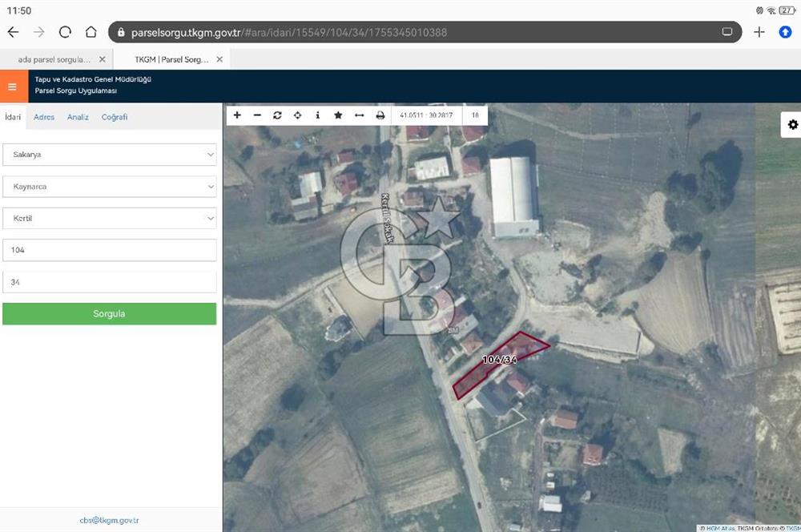This screenshot has width=801, height=532.
Task: Click the 'Kertil Sokak' street label
Action: pos(387,218)
